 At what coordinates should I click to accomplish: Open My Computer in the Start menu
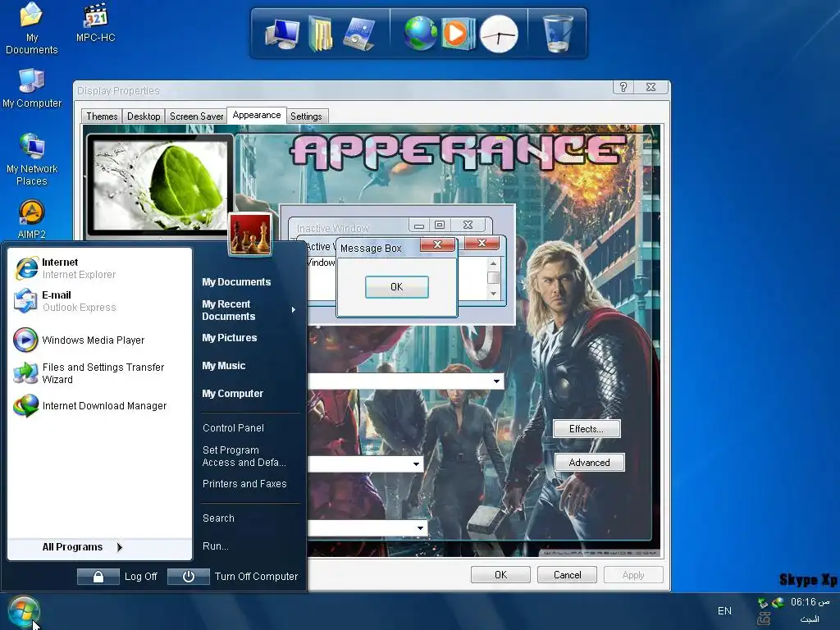232,393
